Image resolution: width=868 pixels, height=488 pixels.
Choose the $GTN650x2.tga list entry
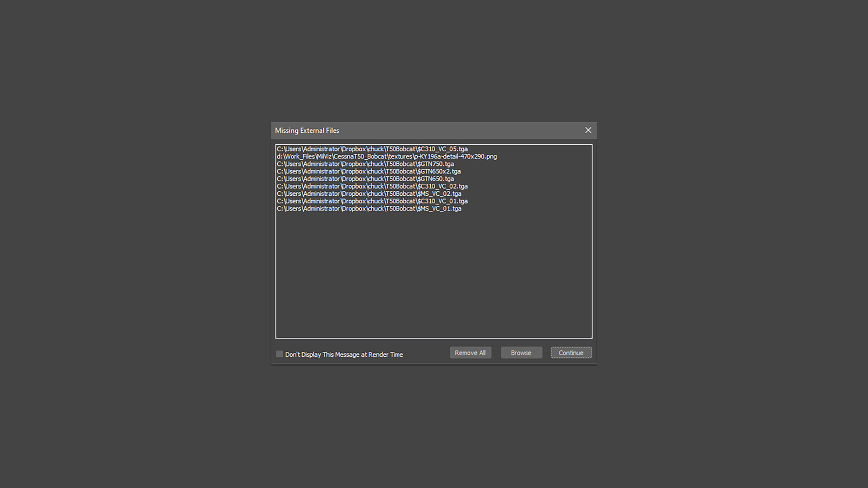coord(368,171)
